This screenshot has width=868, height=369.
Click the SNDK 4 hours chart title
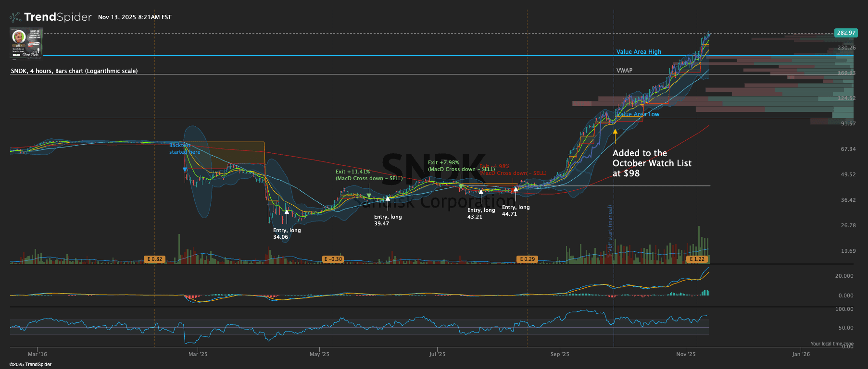point(74,71)
